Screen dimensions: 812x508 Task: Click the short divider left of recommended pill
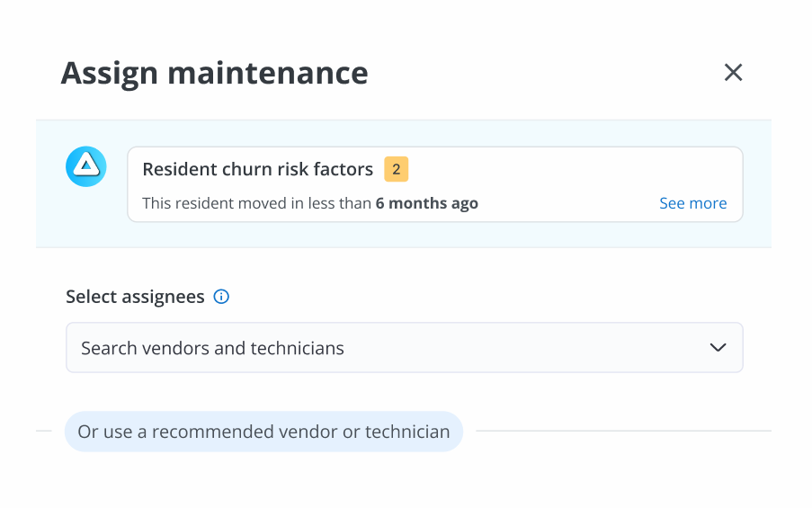[44, 432]
